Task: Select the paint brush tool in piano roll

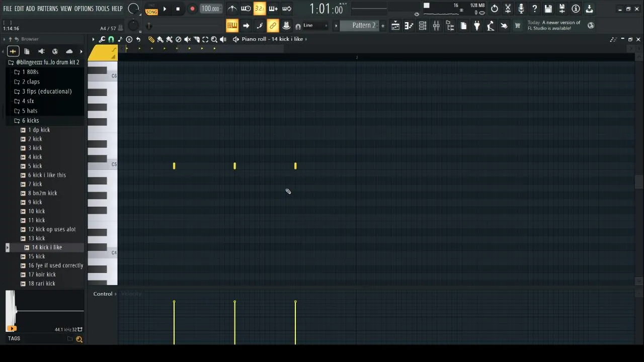Action: (160, 39)
